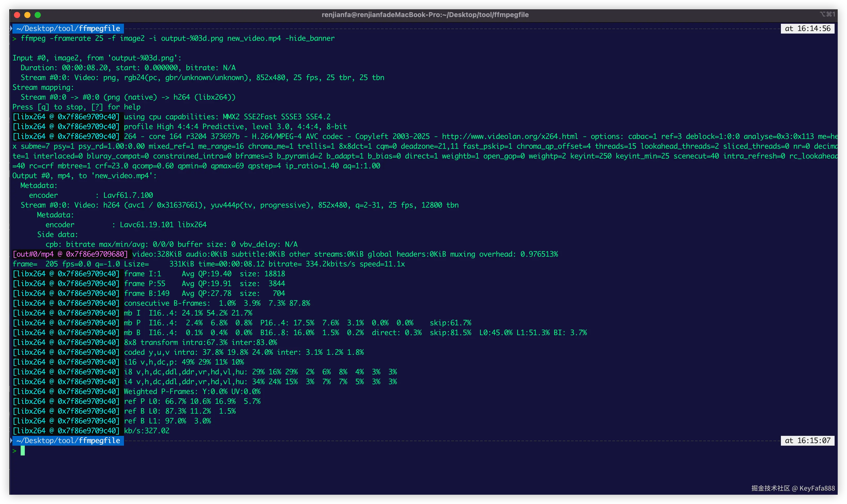The width and height of the screenshot is (847, 504).
Task: Click the pink [out#0/mp4] log tag
Action: (70, 254)
